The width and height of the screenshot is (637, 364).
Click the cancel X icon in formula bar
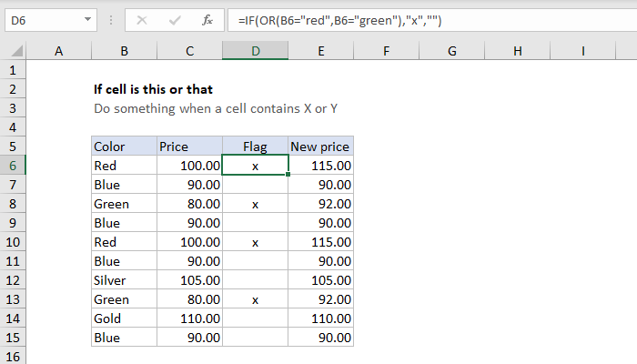142,20
